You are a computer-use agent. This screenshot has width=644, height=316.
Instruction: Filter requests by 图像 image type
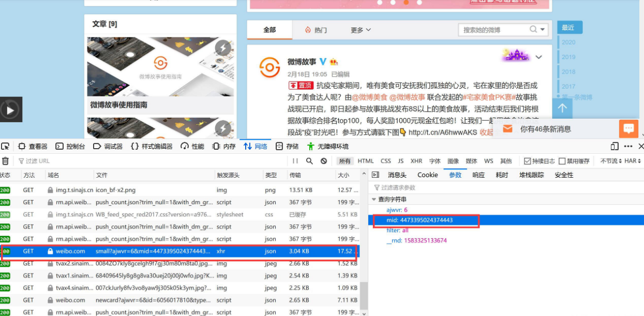coord(453,161)
